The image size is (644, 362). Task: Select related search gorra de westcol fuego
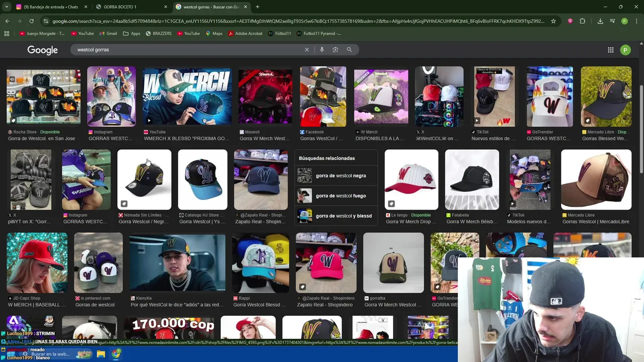pyautogui.click(x=336, y=196)
